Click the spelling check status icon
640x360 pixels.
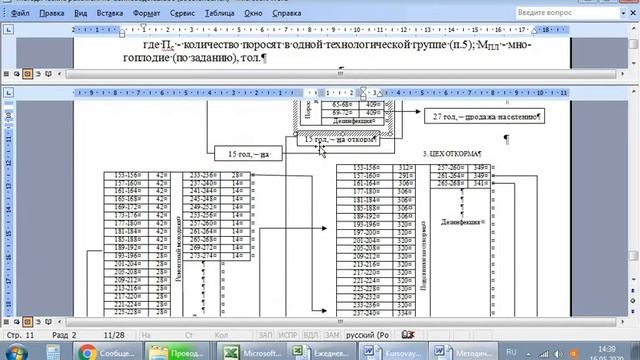click(x=407, y=335)
